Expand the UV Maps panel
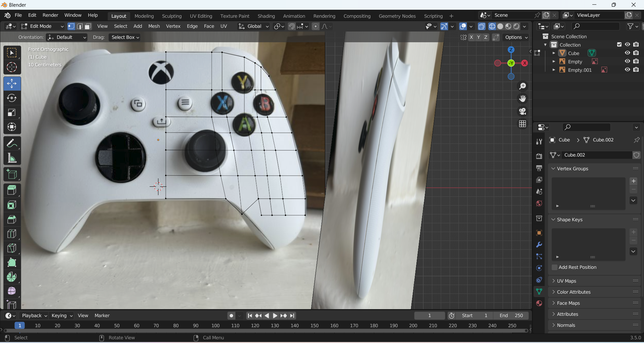The height and width of the screenshot is (343, 644). [566, 281]
